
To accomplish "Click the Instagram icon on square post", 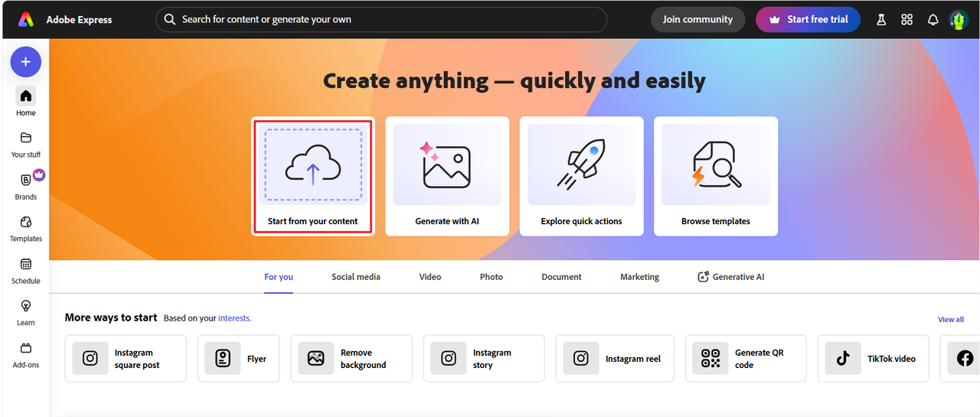I will [x=90, y=358].
